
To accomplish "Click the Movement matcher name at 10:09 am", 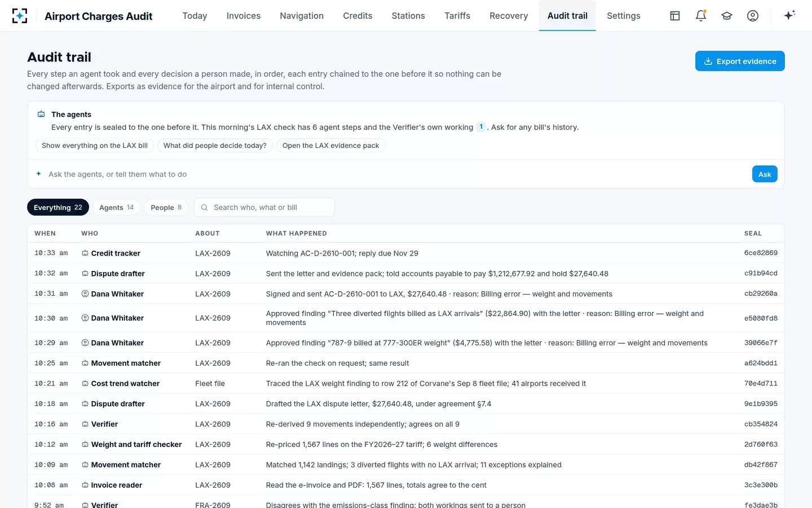I will 126,465.
